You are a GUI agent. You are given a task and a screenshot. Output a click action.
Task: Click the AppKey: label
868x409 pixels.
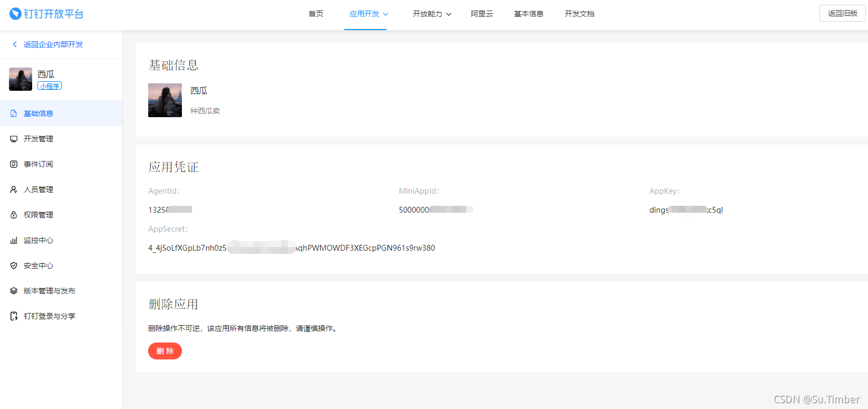tap(664, 191)
